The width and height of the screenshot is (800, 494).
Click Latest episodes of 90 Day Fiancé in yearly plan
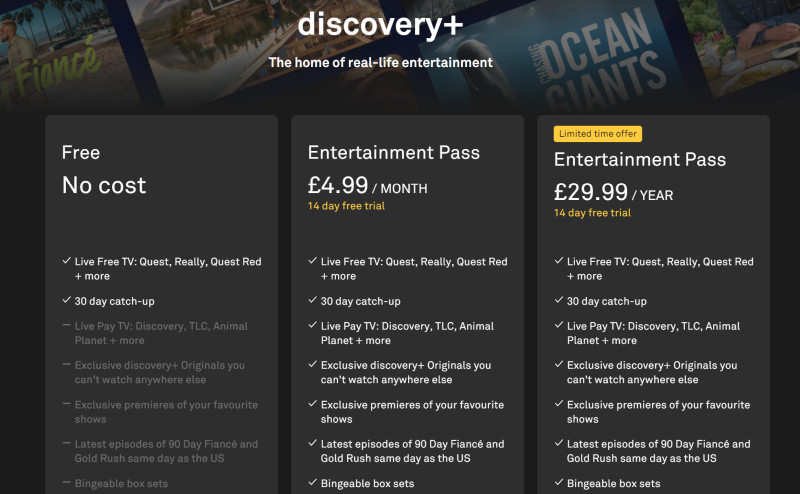(x=659, y=451)
